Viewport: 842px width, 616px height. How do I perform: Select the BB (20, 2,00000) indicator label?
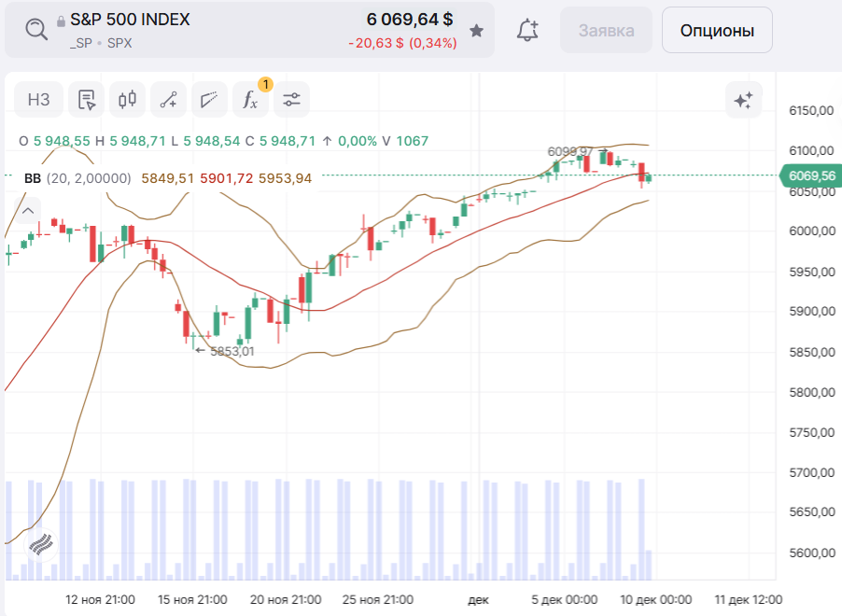click(77, 178)
